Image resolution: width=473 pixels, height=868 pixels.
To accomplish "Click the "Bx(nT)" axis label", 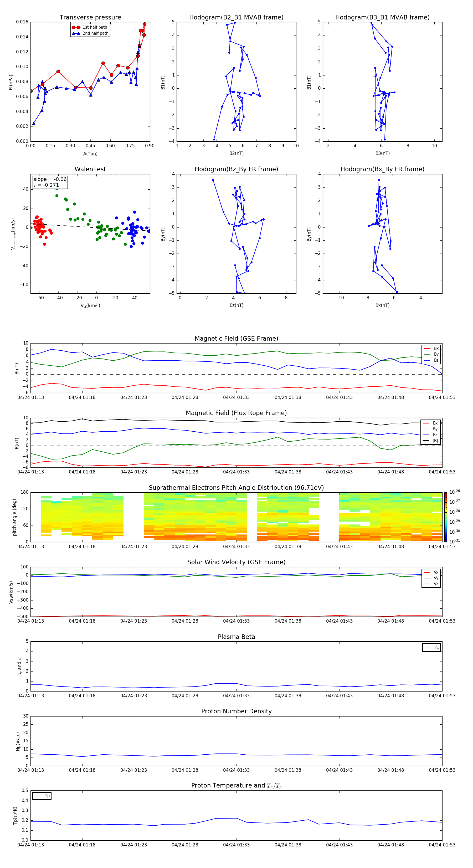I will (382, 305).
